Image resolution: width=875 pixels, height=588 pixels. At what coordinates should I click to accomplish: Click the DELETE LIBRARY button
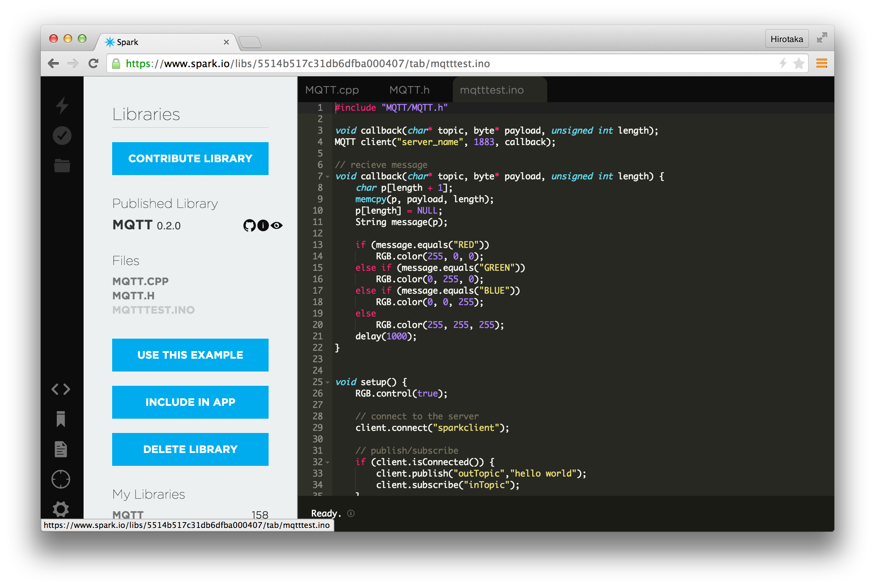(190, 450)
